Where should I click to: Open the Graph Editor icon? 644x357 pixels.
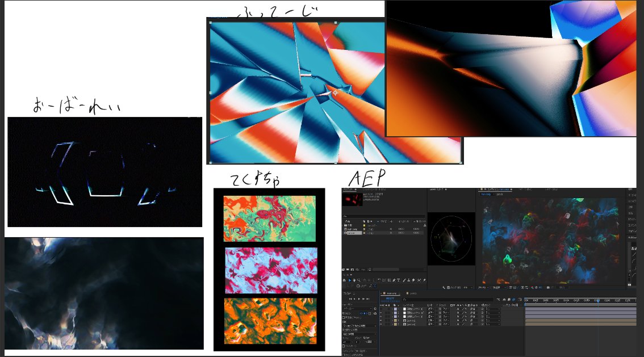click(x=520, y=300)
